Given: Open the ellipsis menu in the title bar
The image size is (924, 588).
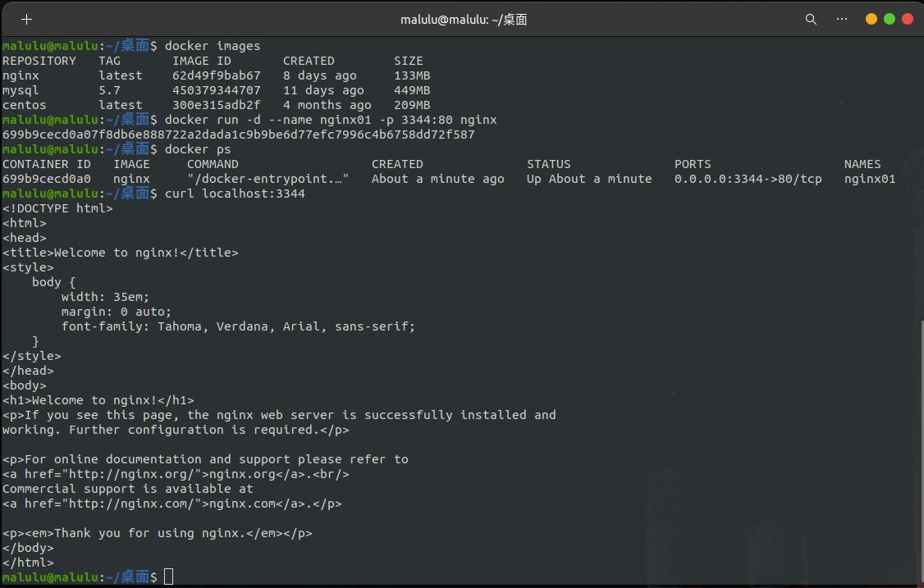Looking at the screenshot, I should pos(841,18).
